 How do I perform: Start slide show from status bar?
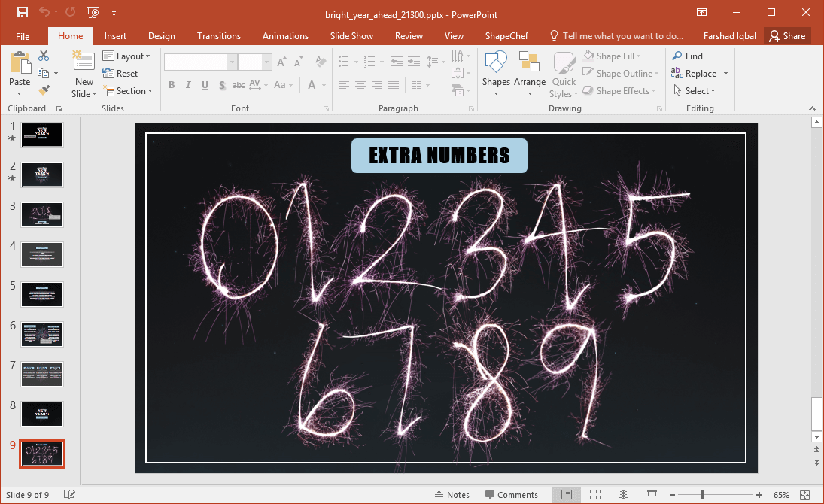pyautogui.click(x=652, y=494)
